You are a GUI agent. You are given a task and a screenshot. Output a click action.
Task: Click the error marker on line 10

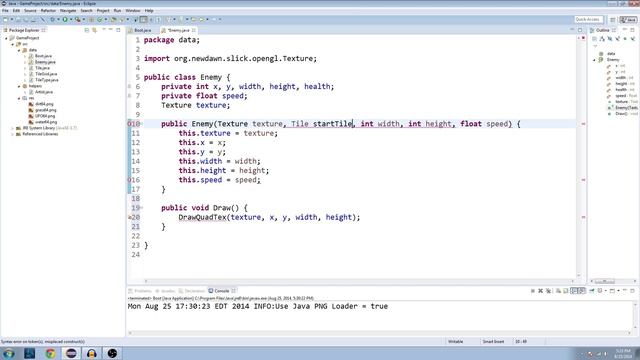pos(129,124)
